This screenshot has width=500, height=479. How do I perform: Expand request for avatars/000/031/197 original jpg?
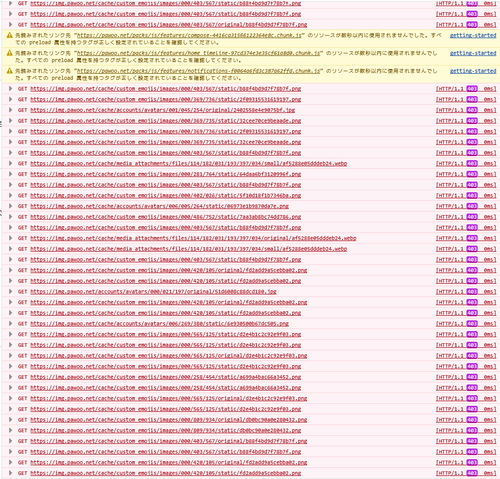[10, 291]
